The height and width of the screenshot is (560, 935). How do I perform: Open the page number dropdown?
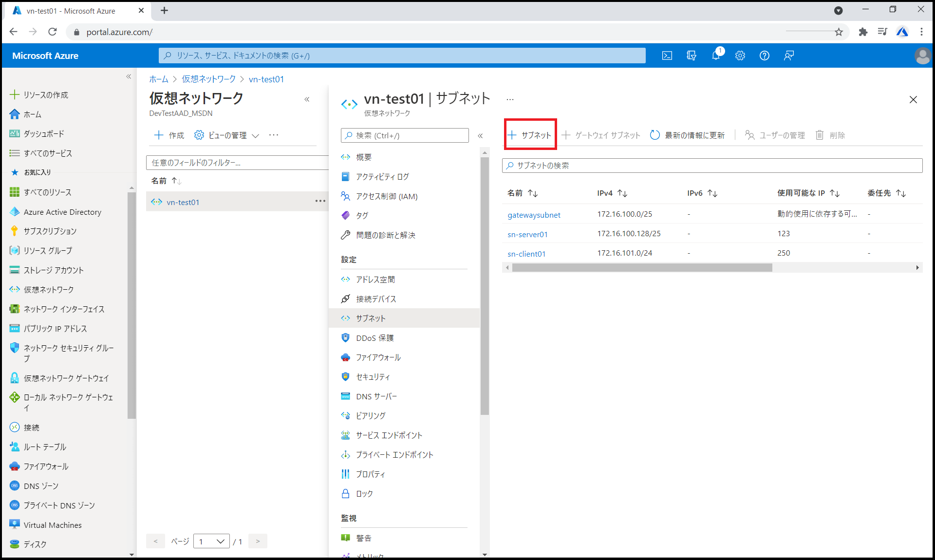211,541
